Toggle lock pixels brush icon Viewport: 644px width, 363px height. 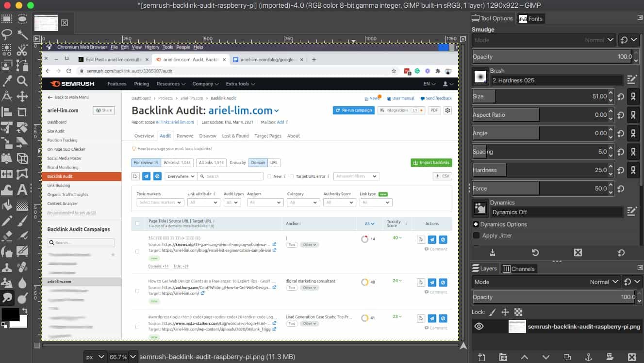click(x=493, y=312)
